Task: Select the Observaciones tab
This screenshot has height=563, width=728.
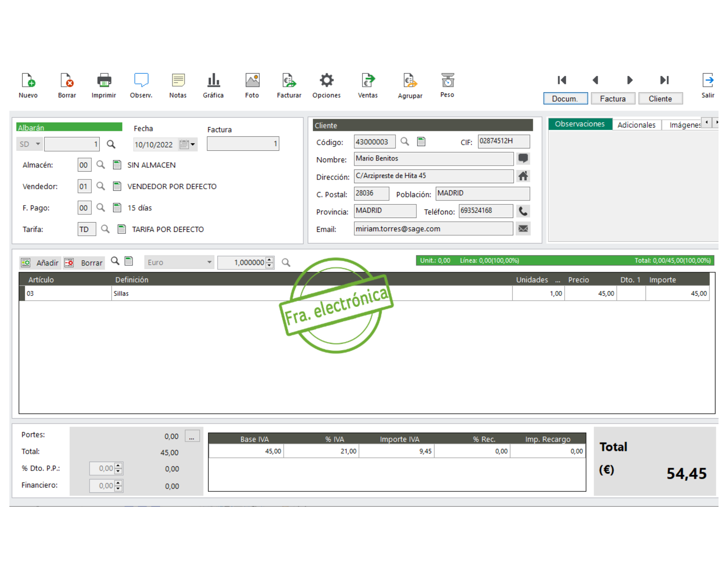Action: (x=580, y=124)
